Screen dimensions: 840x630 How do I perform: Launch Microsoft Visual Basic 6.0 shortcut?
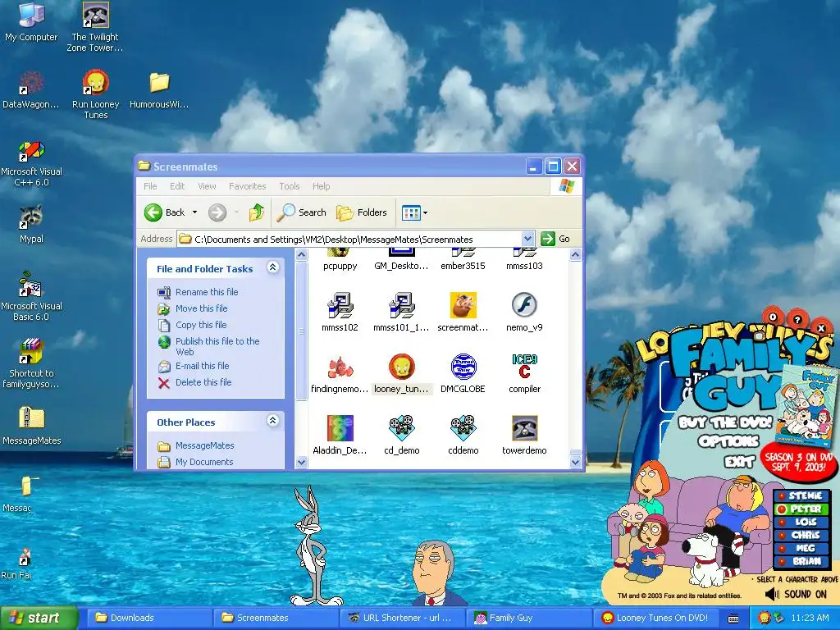[x=31, y=297]
